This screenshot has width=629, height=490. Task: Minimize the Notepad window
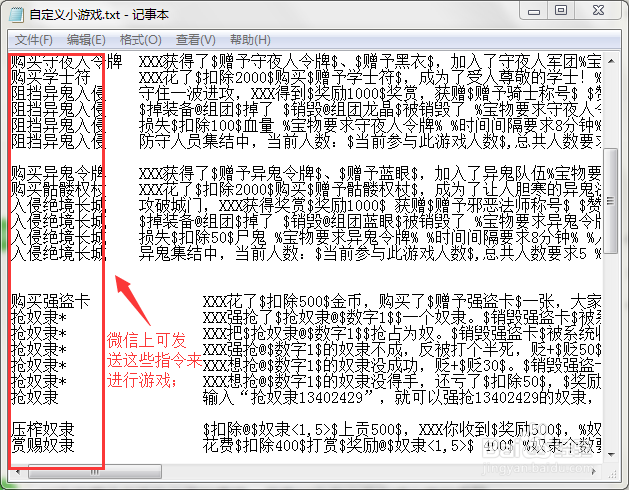534,11
